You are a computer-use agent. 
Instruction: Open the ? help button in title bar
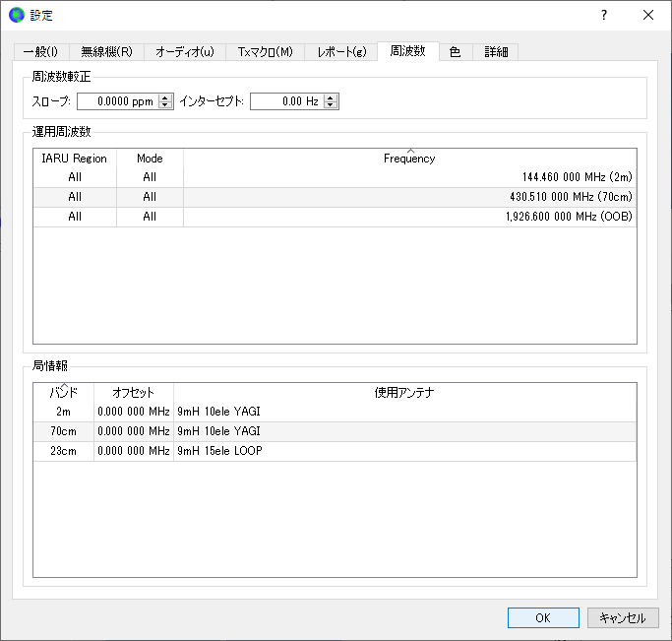pyautogui.click(x=604, y=16)
